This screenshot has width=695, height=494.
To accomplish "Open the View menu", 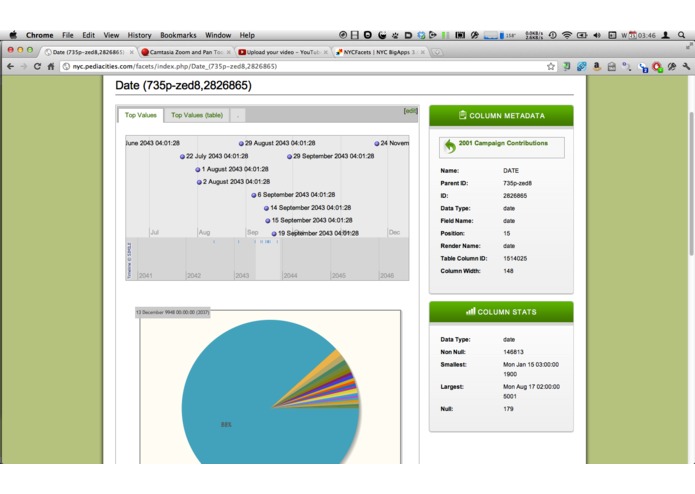I will pos(111,35).
